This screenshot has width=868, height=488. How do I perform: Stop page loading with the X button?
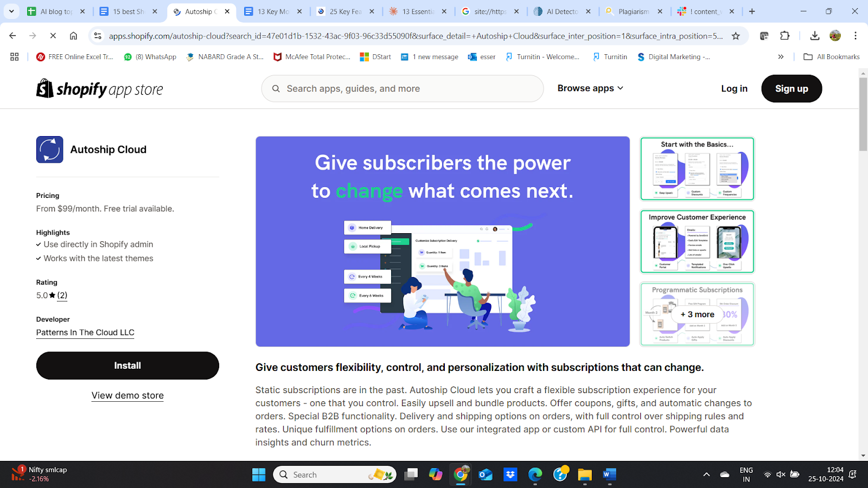(x=53, y=36)
